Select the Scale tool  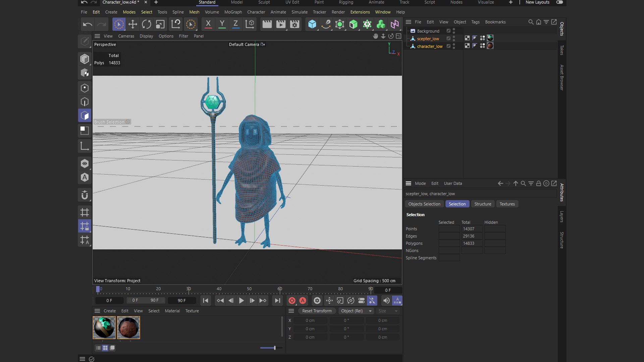(x=160, y=24)
